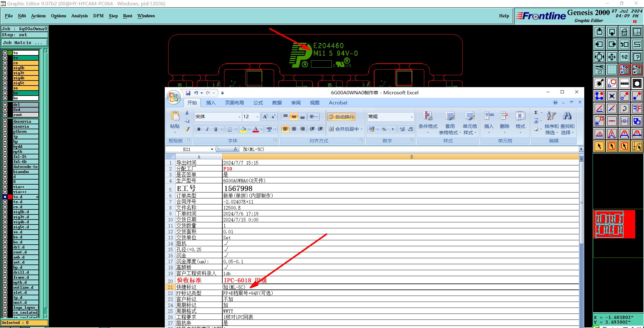Expand the Name Box dropdown arrow
The height and width of the screenshot is (328, 644).
pyautogui.click(x=212, y=149)
